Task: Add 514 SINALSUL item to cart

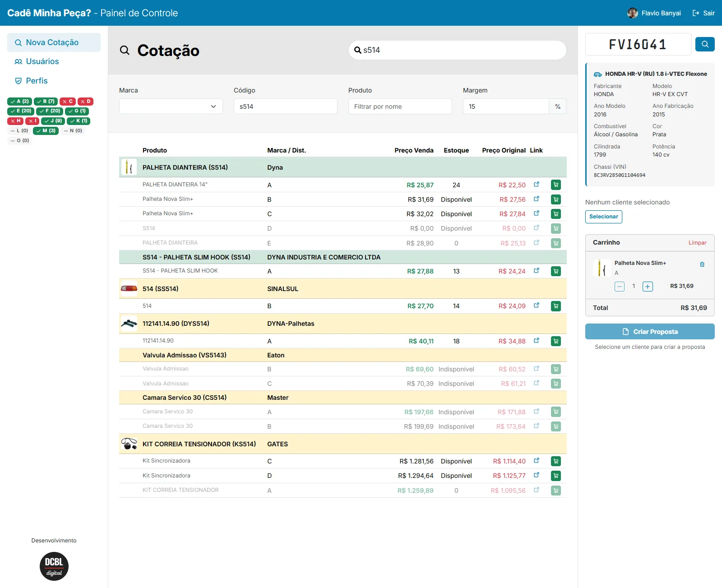Action: click(x=556, y=306)
